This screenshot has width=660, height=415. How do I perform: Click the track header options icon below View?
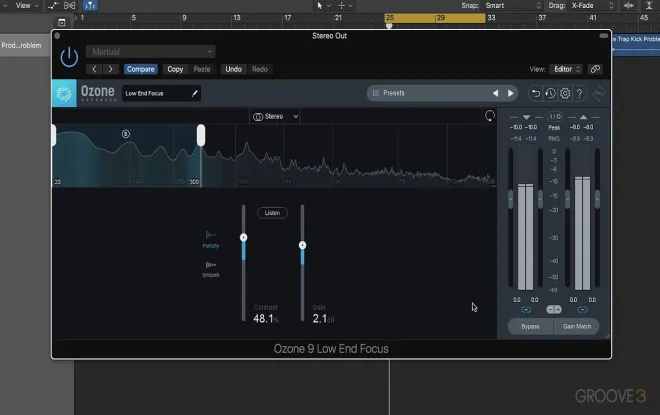(61, 22)
